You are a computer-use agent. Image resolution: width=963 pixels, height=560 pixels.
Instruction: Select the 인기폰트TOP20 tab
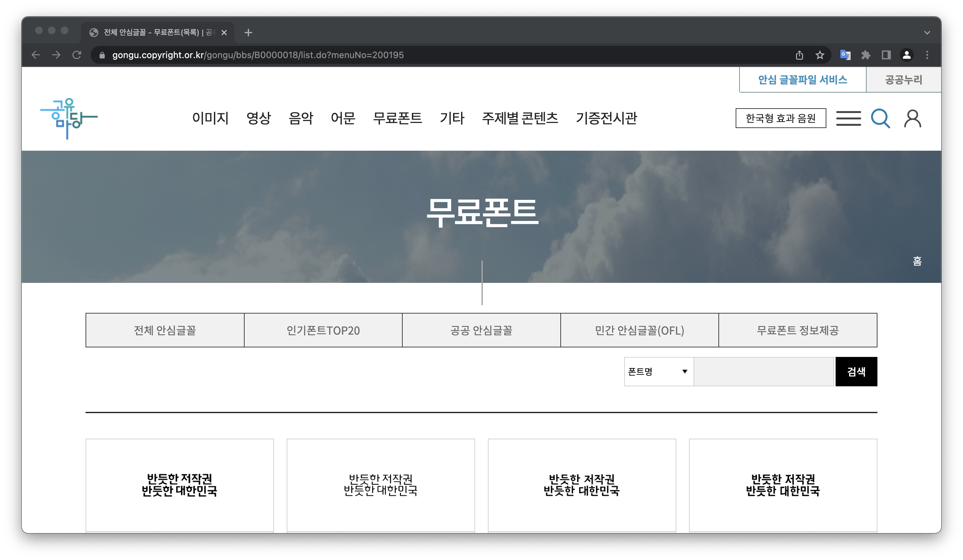[323, 330]
